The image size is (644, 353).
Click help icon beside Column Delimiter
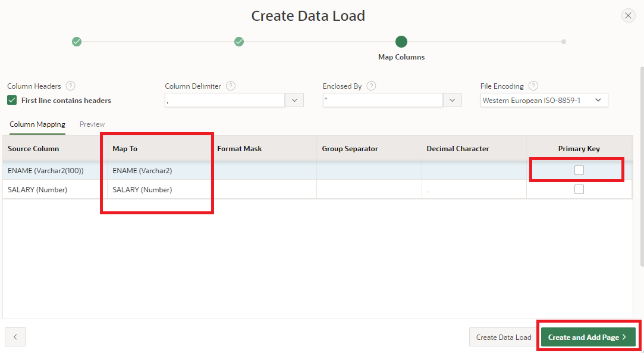click(x=231, y=86)
